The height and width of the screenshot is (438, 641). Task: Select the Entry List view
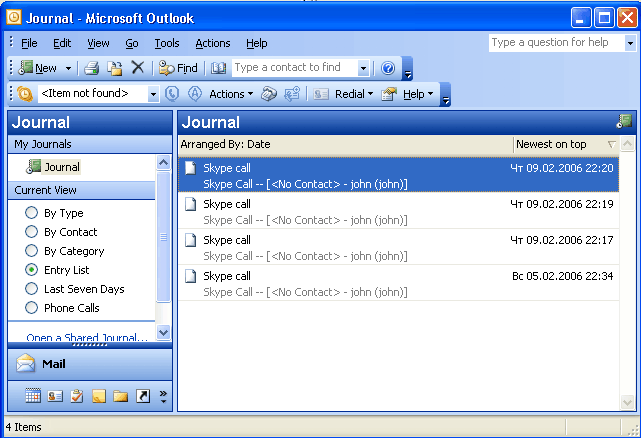(x=57, y=270)
